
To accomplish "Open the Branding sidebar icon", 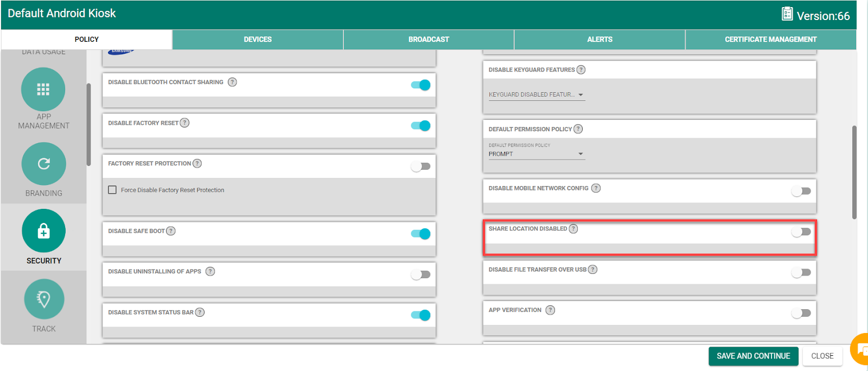I will [x=43, y=164].
